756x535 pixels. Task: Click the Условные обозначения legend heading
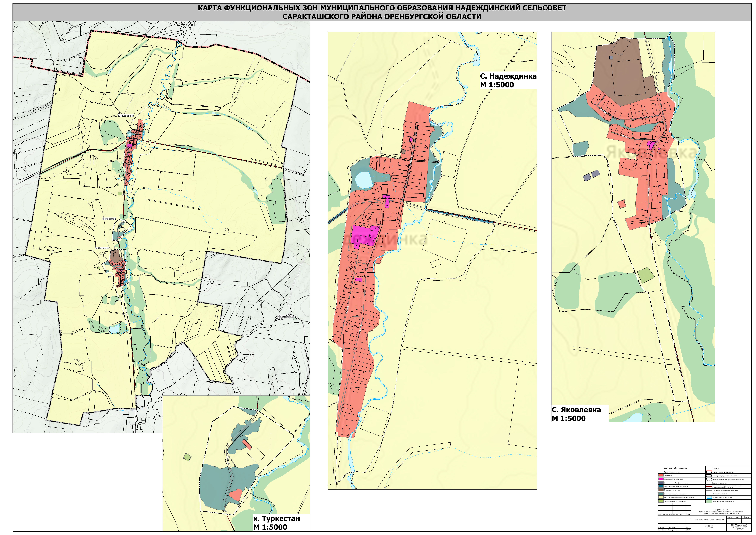tap(675, 468)
